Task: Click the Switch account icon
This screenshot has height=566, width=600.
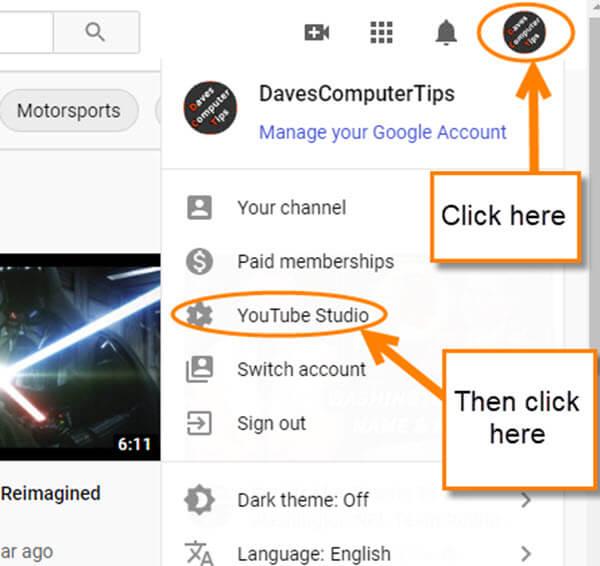Action: 199,369
